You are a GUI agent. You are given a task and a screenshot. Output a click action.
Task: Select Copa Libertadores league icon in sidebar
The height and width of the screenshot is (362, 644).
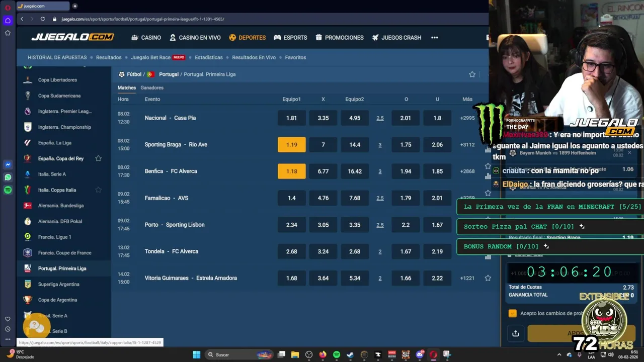(28, 80)
